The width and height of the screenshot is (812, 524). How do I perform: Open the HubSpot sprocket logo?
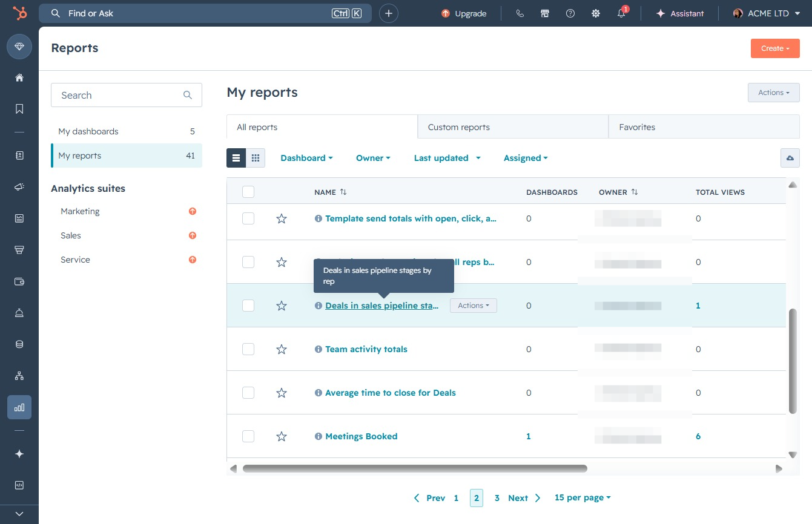pos(19,13)
